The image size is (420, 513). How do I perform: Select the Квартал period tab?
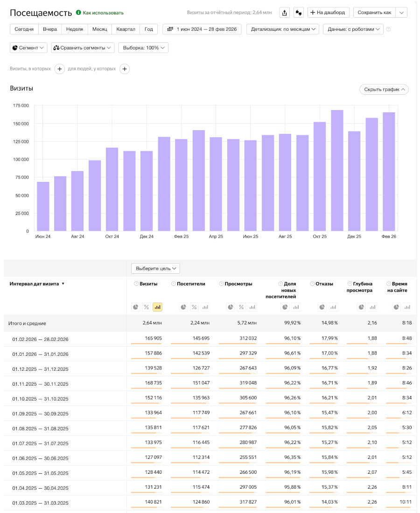tap(126, 29)
